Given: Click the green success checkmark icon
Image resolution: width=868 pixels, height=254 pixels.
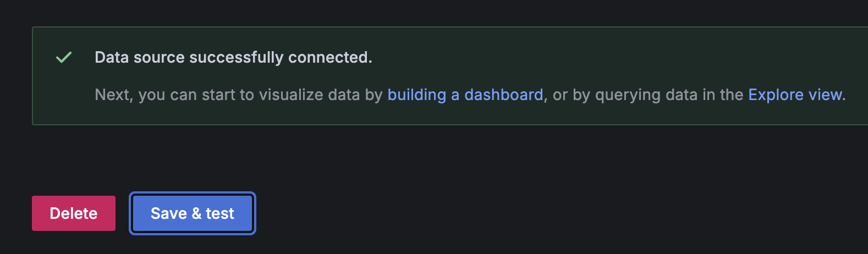Looking at the screenshot, I should pos(64,57).
